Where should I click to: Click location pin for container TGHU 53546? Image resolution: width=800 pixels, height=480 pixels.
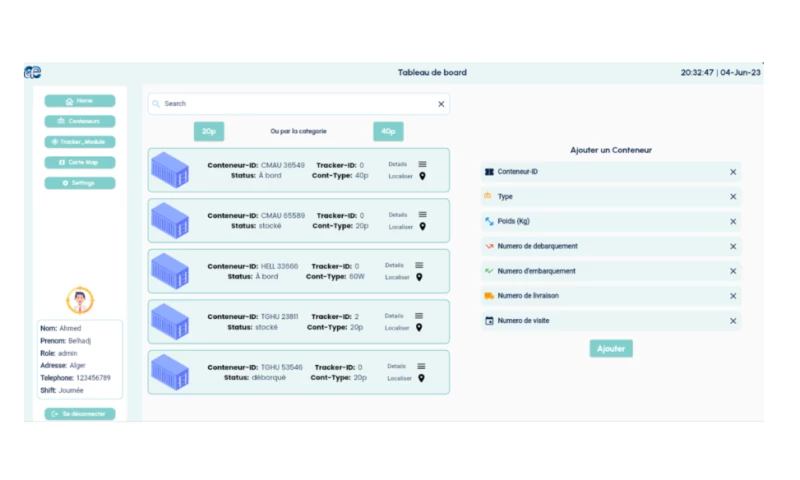tap(422, 378)
